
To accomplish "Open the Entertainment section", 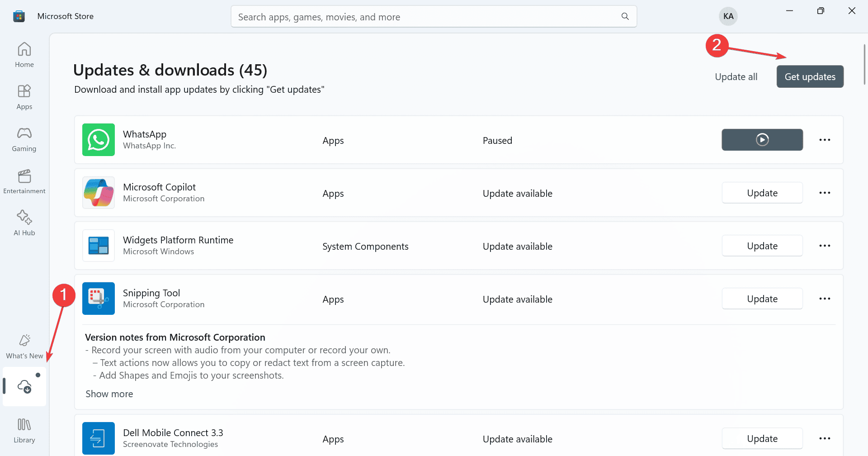I will (24, 181).
